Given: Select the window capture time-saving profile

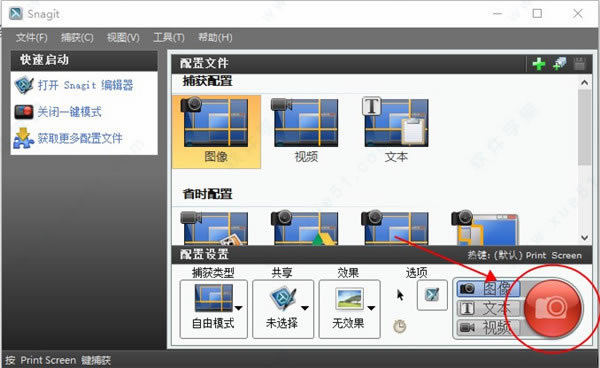Looking at the screenshot, I should click(485, 228).
